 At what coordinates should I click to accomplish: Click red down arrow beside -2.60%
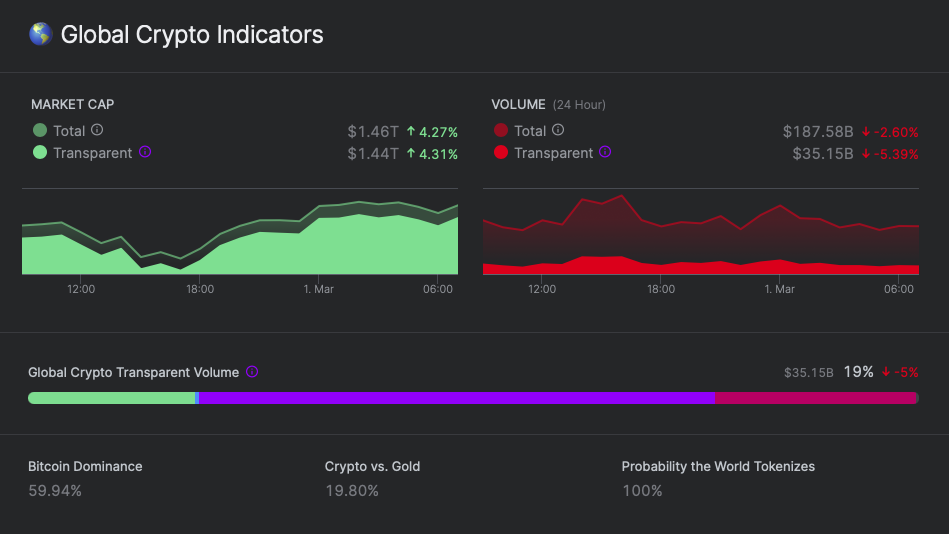[x=866, y=131]
